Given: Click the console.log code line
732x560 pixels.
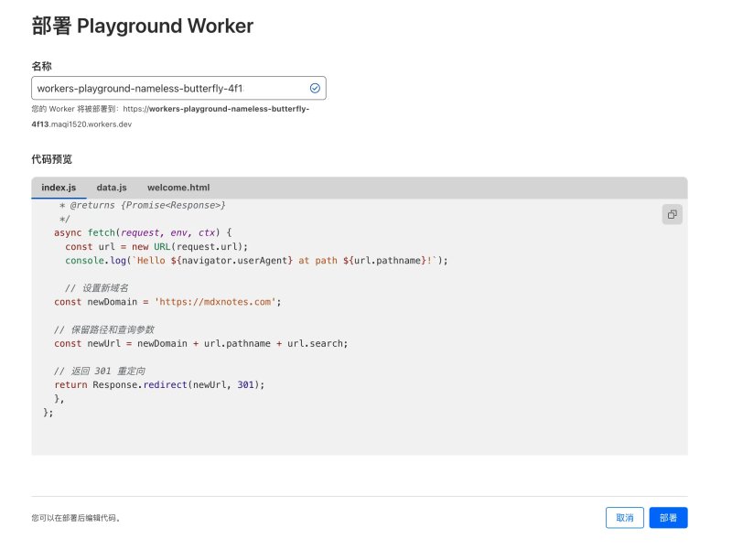Looking at the screenshot, I should (x=256, y=261).
